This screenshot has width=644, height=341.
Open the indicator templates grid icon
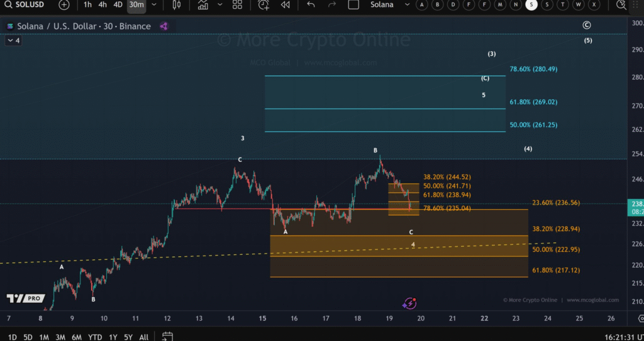pos(237,4)
